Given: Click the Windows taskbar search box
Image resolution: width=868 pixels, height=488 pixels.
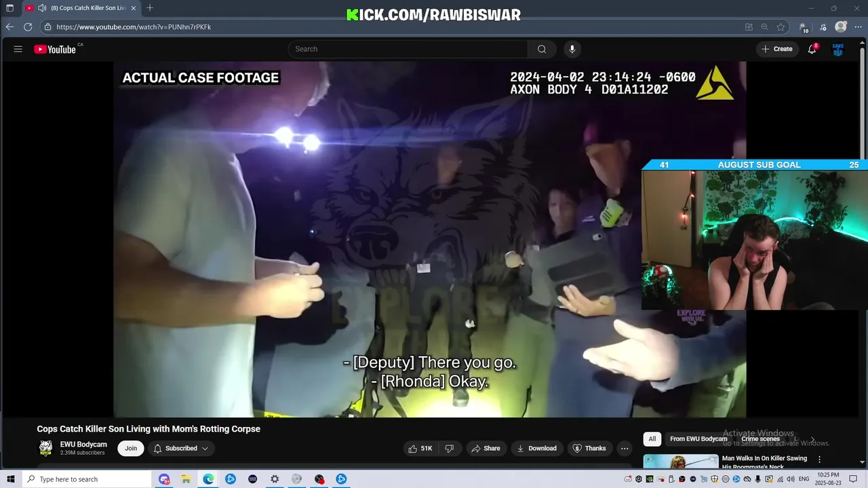Looking at the screenshot, I should tap(87, 479).
